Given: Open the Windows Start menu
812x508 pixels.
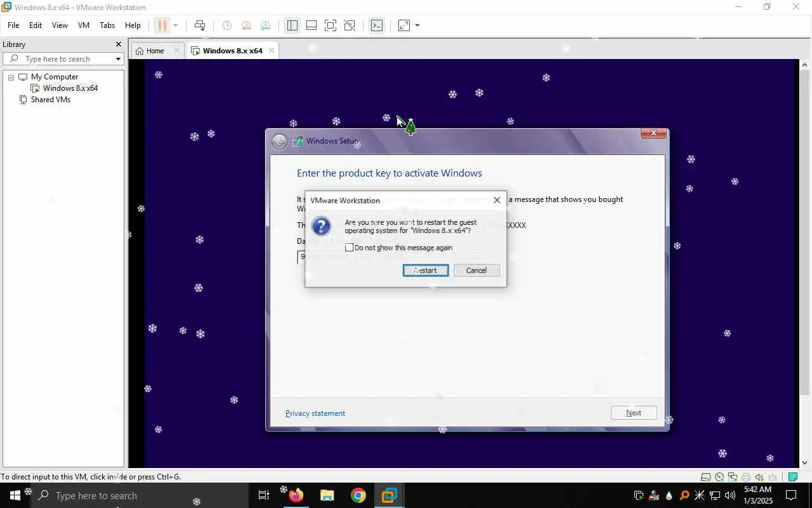Looking at the screenshot, I should click(x=15, y=496).
